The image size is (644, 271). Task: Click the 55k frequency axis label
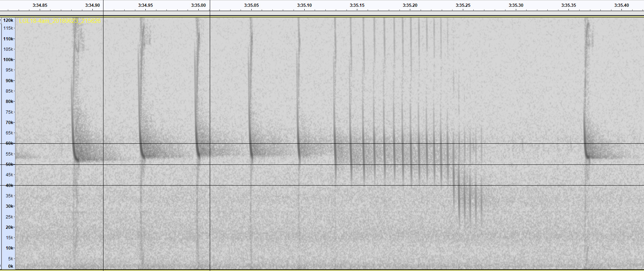(9, 154)
